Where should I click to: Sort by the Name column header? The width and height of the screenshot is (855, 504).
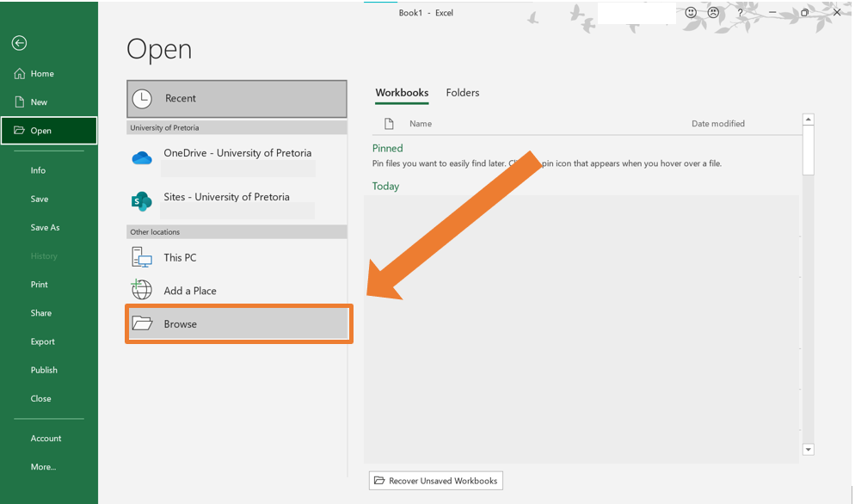click(x=421, y=124)
